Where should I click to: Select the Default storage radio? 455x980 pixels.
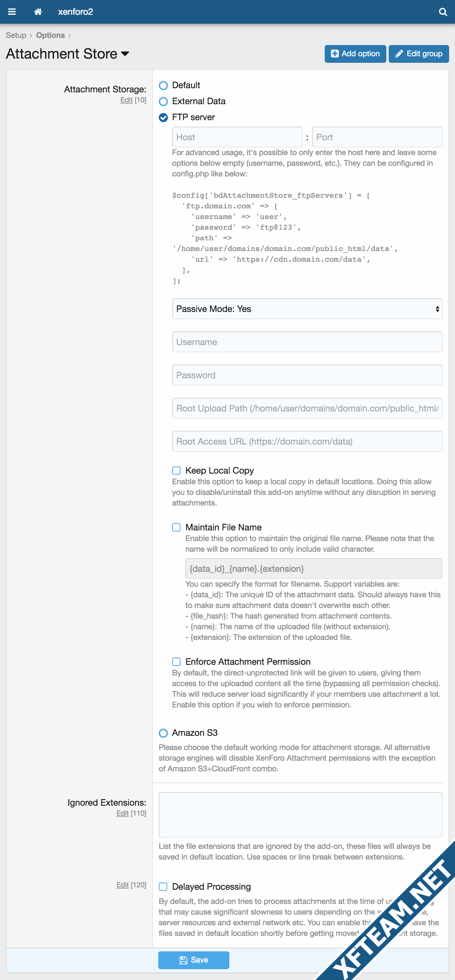point(163,86)
